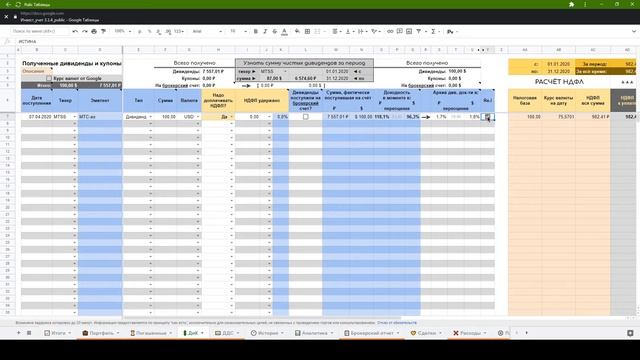The width and height of the screenshot is (640, 360).
Task: Click the menu search field
Action: pos(40,31)
